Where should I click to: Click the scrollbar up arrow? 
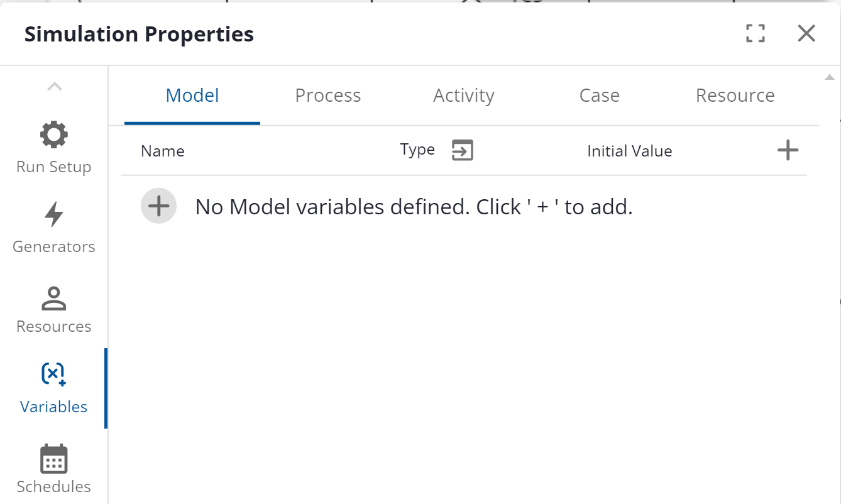click(830, 77)
